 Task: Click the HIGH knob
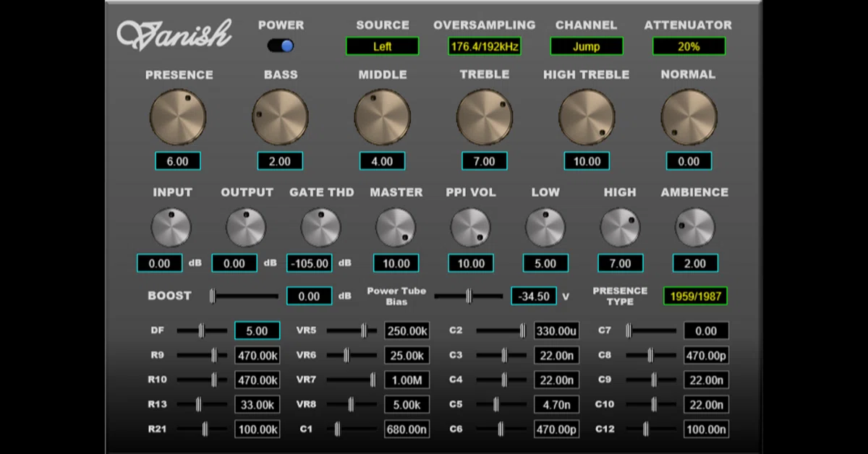[x=620, y=228]
